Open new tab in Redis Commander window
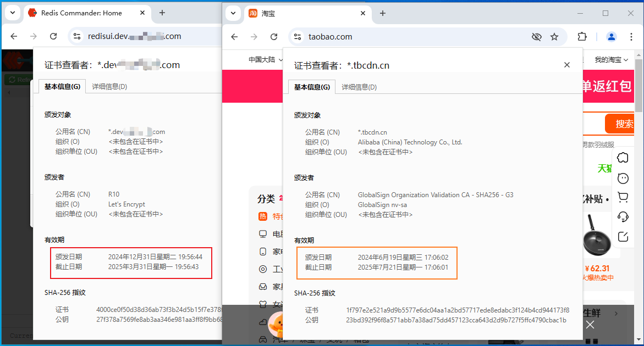This screenshot has height=346, width=644. coord(162,13)
